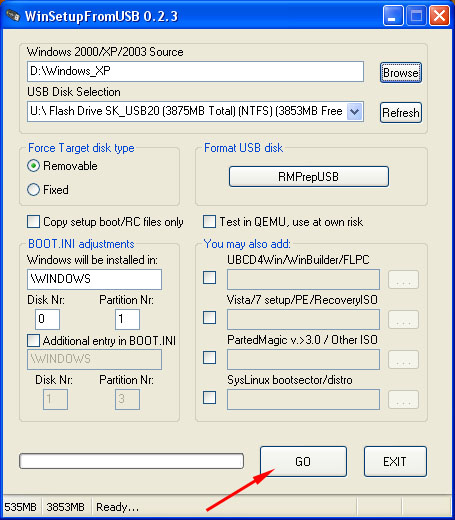Click the Windows will be installed in field
Viewport: 455px width, 520px height.
(x=94, y=279)
